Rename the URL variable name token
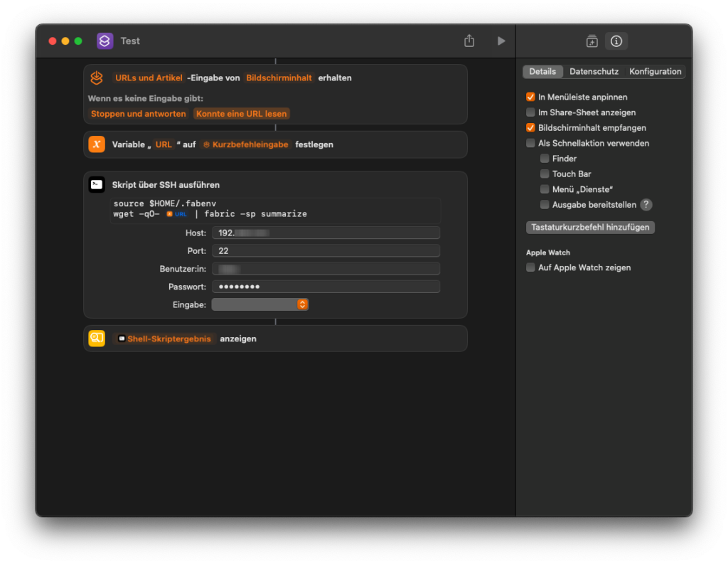Image resolution: width=728 pixels, height=564 pixels. [164, 144]
